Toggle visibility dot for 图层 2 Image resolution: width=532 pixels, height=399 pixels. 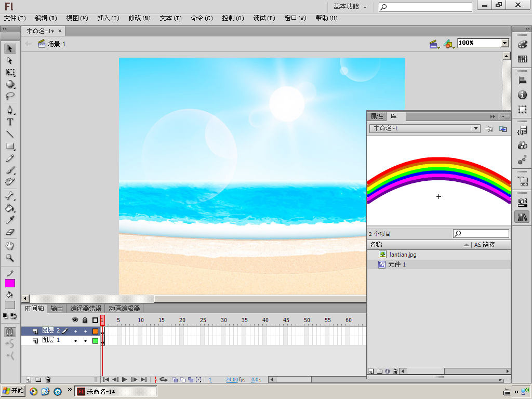click(x=75, y=331)
